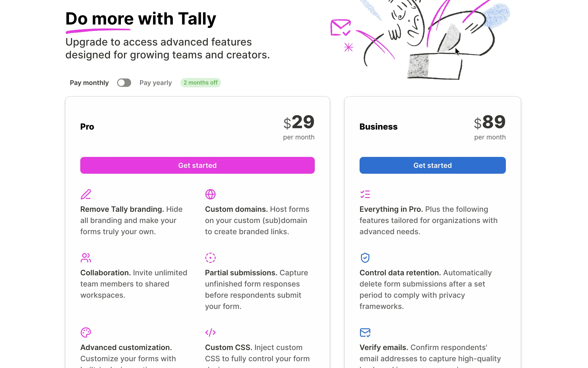Select the Pay yearly option
The image size is (588, 368).
(156, 83)
